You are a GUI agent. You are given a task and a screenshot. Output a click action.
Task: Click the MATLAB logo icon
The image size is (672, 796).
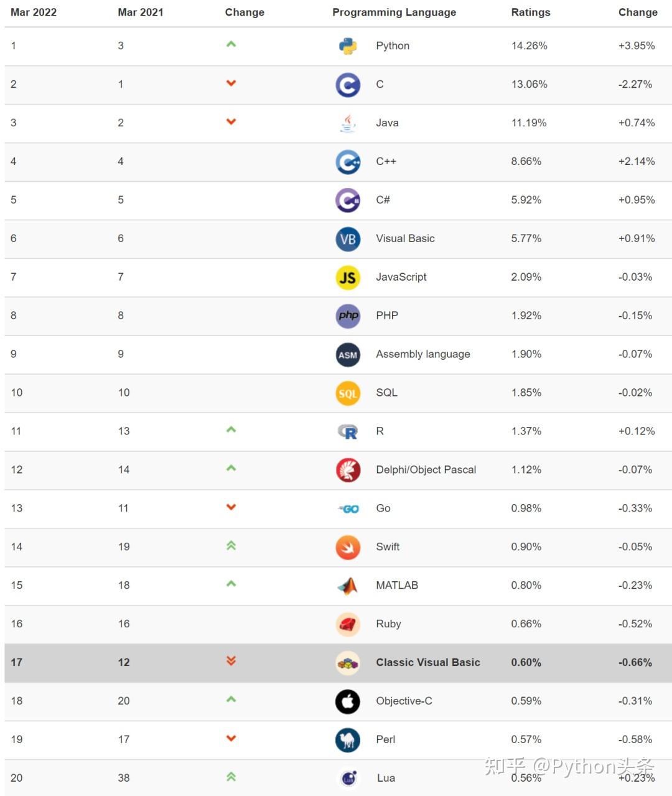click(x=348, y=586)
